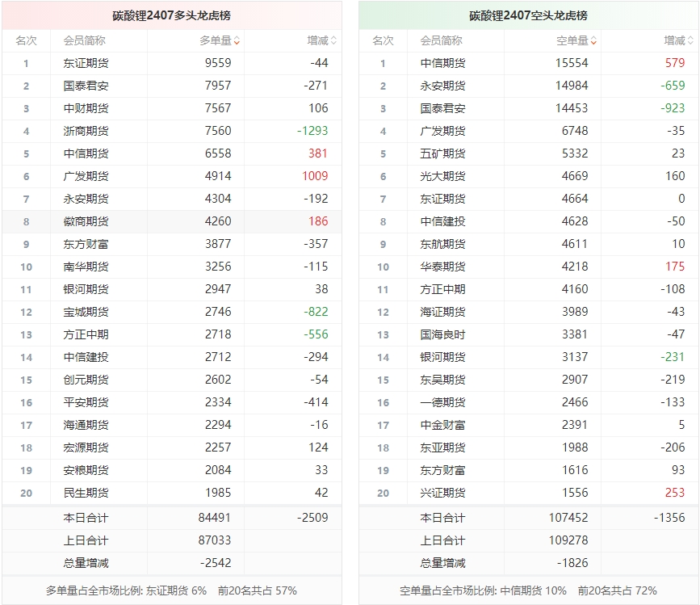
Task: Select 民生期货 row
Action: [172, 493]
